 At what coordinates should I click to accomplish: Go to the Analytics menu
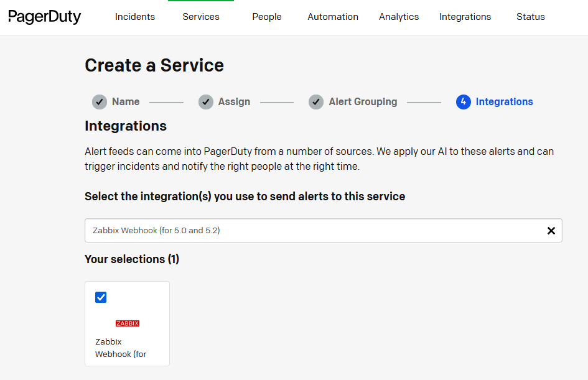(x=399, y=17)
